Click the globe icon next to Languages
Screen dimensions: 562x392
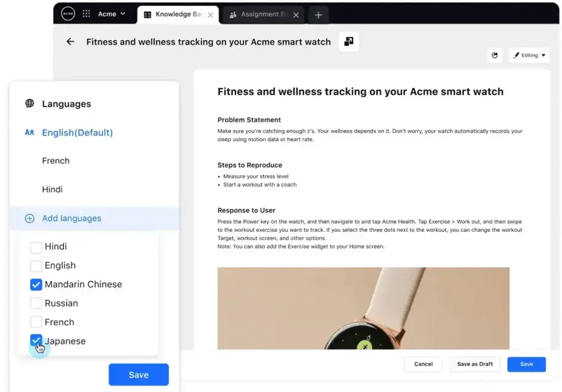pyautogui.click(x=30, y=104)
